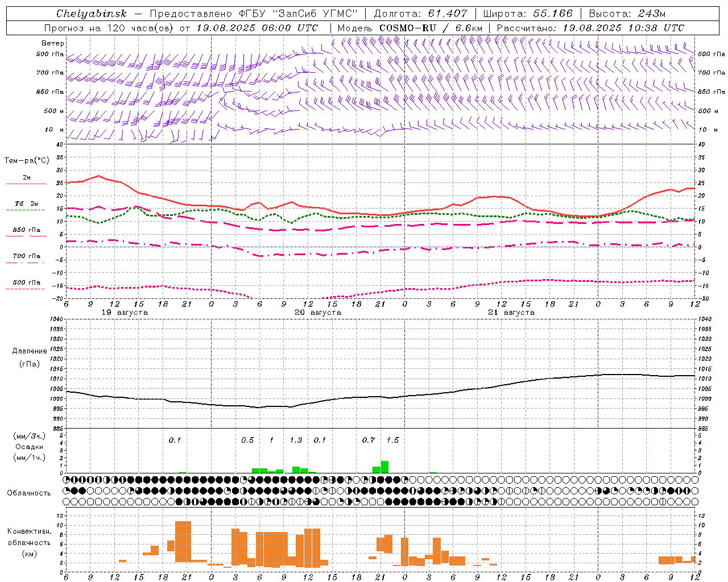Click the 'Высота: 243м' header field
Screen dimensions: 728x582
pos(627,14)
